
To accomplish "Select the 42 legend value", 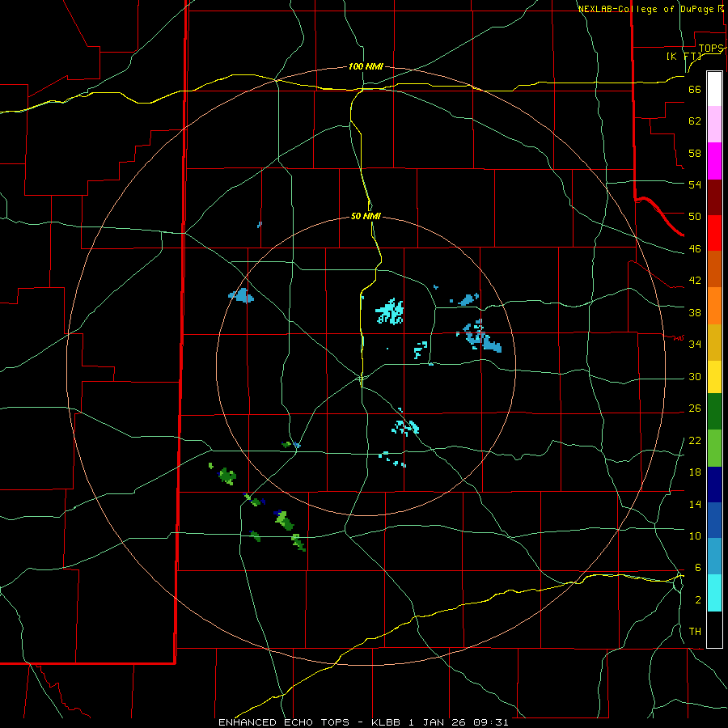I will click(x=695, y=281).
